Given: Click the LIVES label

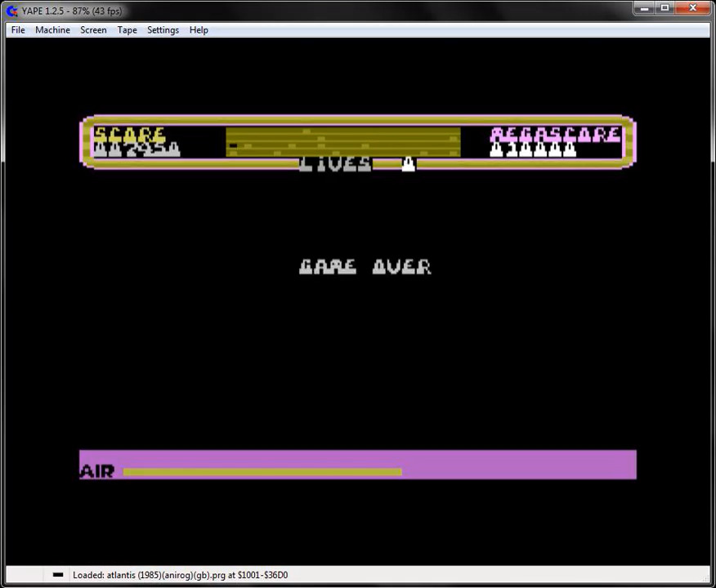Looking at the screenshot, I should [x=335, y=164].
